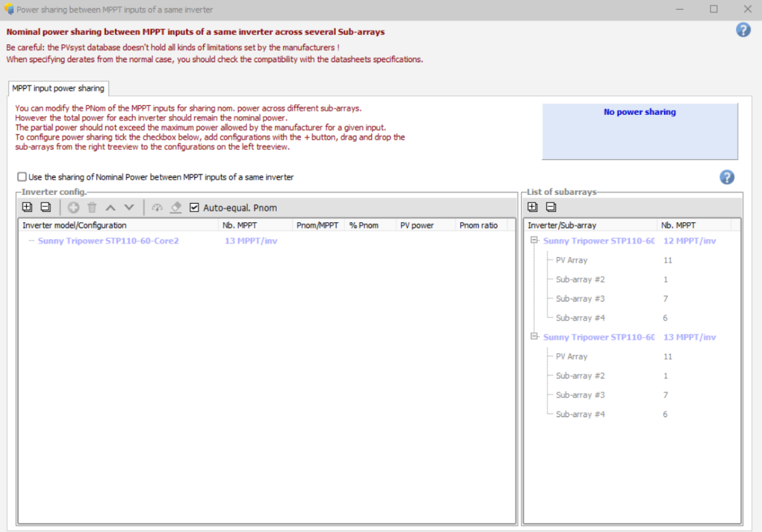This screenshot has height=532, width=762.
Task: Click the Pnom ratio column header
Action: (x=478, y=225)
